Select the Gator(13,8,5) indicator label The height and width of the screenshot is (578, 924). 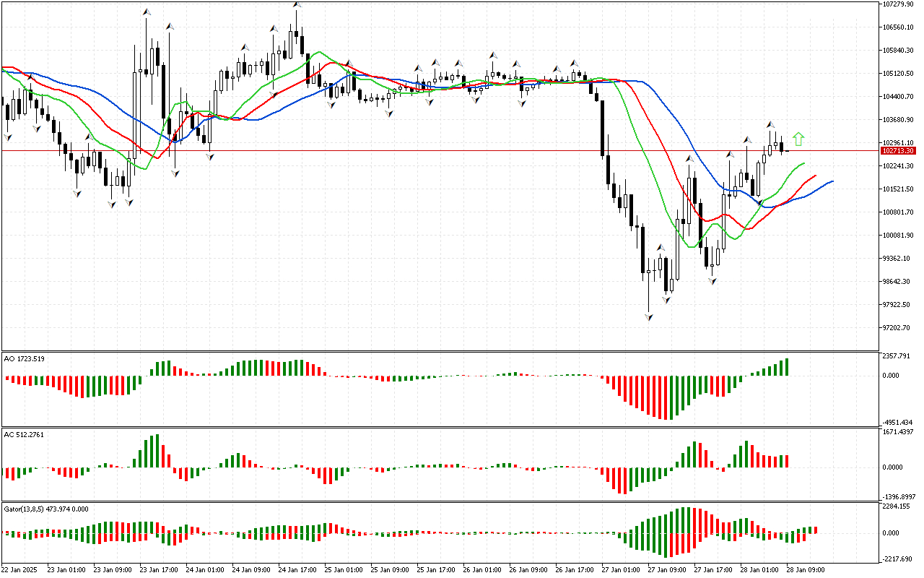[x=46, y=509]
